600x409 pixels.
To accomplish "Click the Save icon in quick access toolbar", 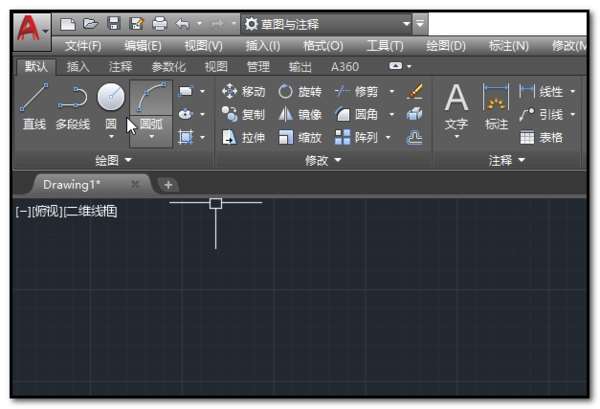I will coord(114,23).
